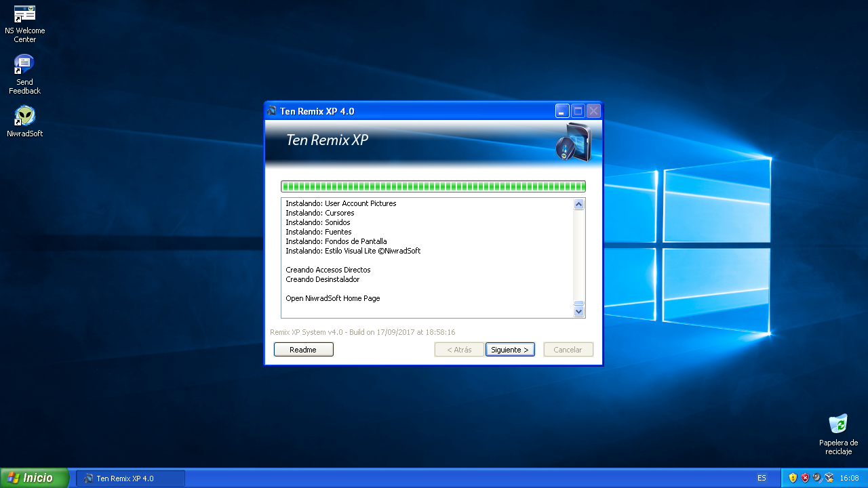Open the NiwradSoft alien desktop icon
The width and height of the screenshot is (868, 488).
pos(24,122)
